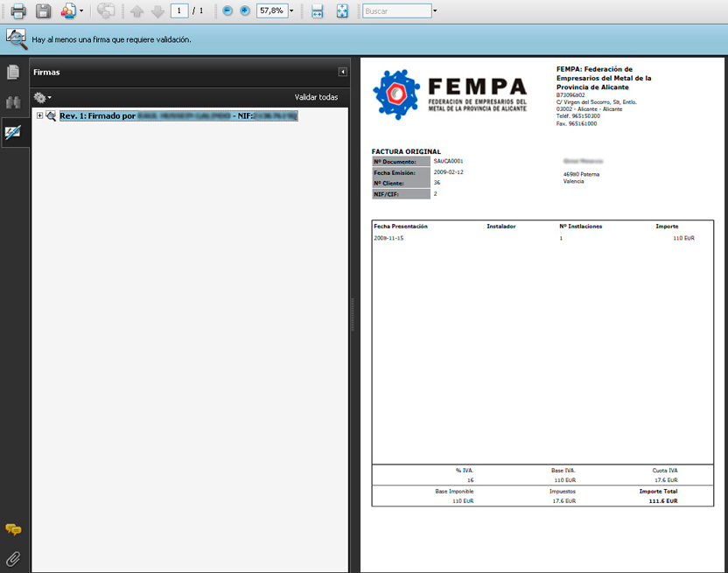Click the zoom out minus button
The height and width of the screenshot is (573, 728).
(227, 11)
